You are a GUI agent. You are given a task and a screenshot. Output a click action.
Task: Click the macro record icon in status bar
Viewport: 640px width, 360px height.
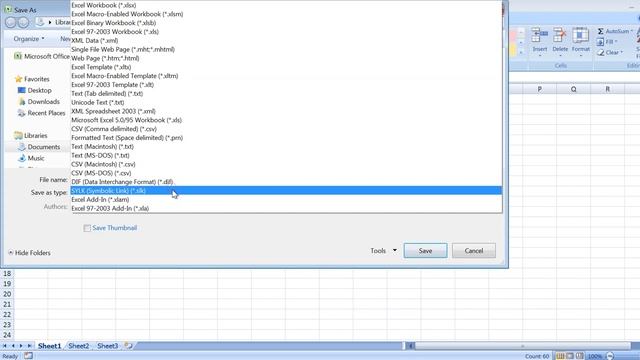(x=28, y=356)
